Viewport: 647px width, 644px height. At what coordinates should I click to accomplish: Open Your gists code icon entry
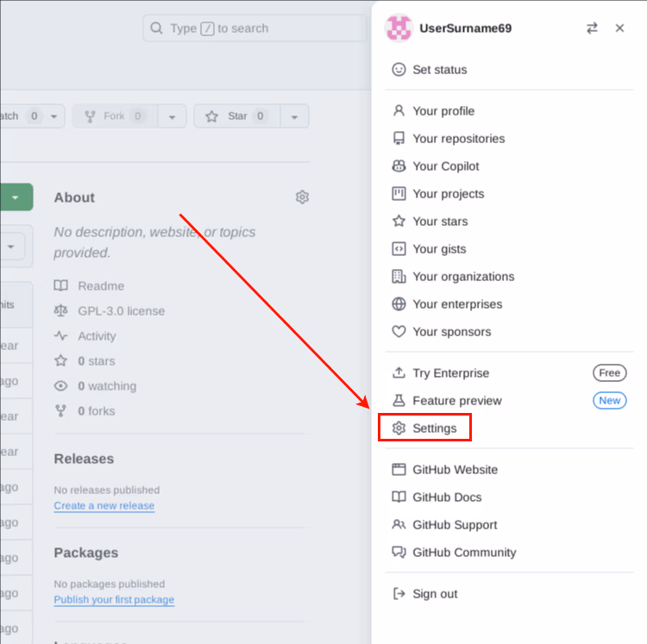pos(438,249)
